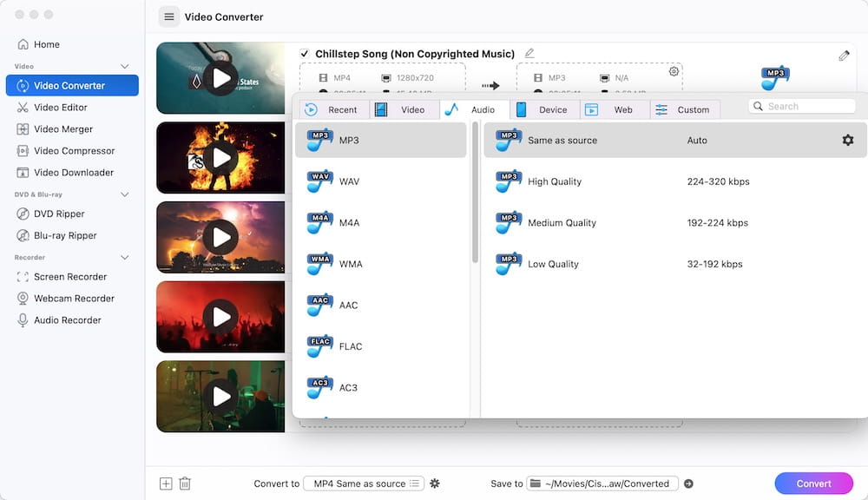Collapse the DVD & Blu-ray sidebar section
The image size is (868, 500).
click(x=124, y=194)
